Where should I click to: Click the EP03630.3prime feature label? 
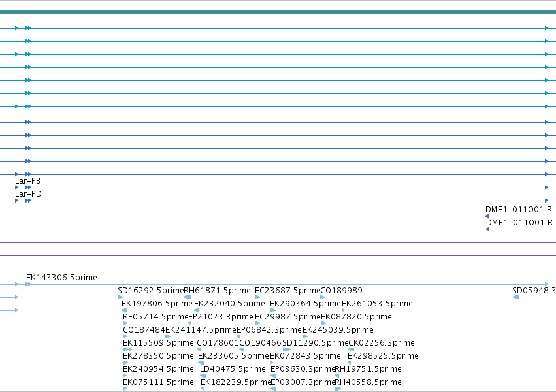coord(303,369)
